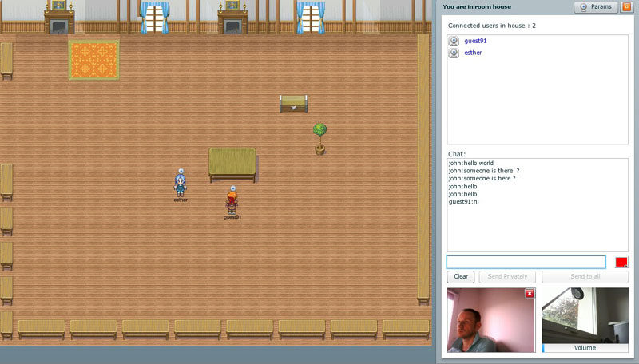Click the guest91 avatar in the room
The image size is (639, 364).
pos(232,201)
